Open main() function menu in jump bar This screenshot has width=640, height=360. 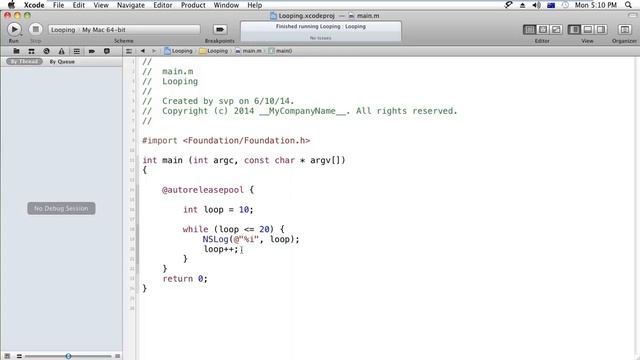pos(280,51)
